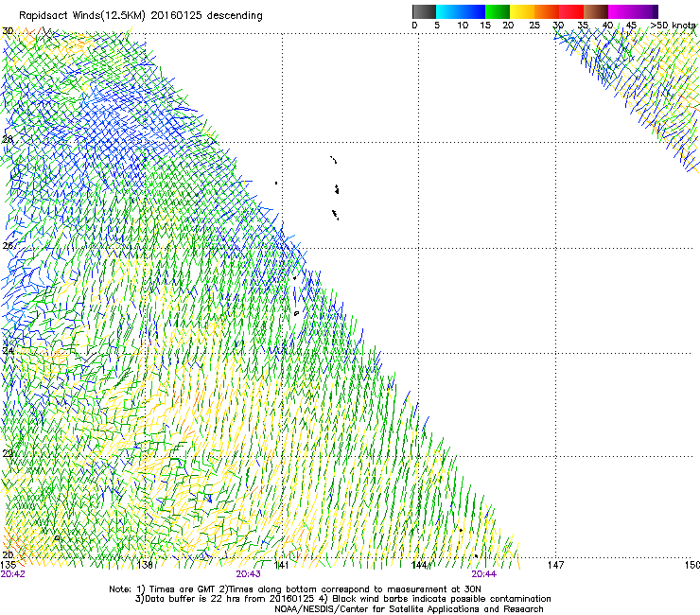Click the purple time label '20:44'
700x615 pixels.
(484, 574)
